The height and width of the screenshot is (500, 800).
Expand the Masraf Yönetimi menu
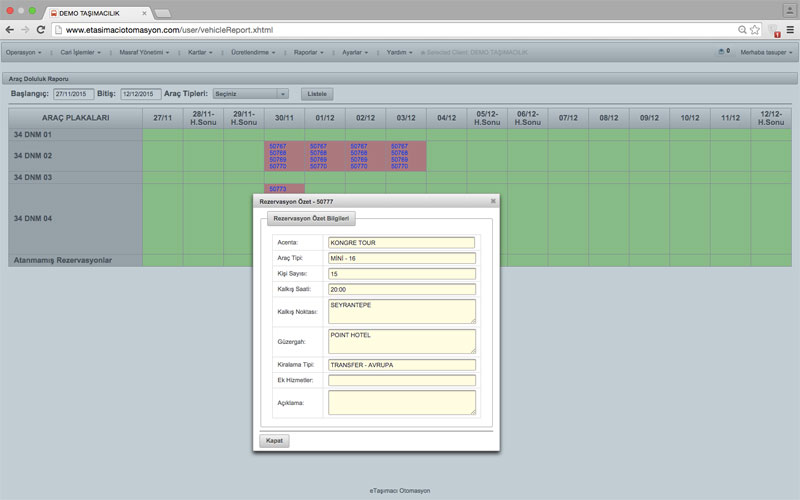tap(144, 53)
